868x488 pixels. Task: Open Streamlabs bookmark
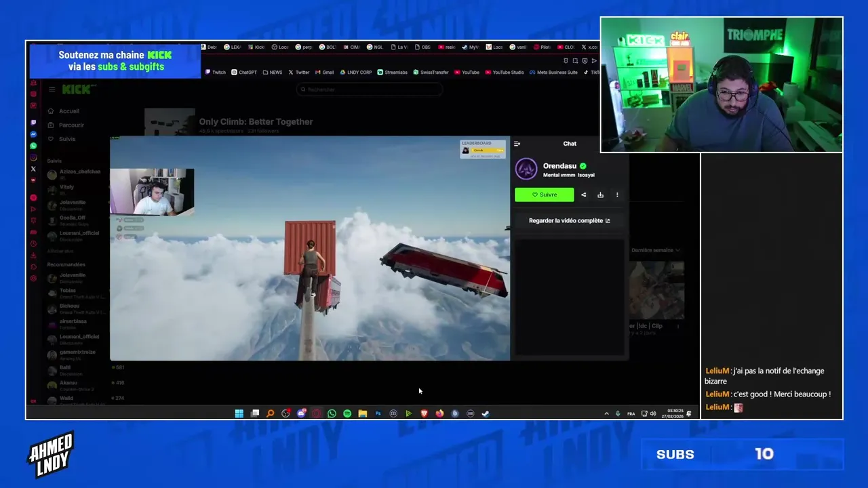pyautogui.click(x=393, y=72)
